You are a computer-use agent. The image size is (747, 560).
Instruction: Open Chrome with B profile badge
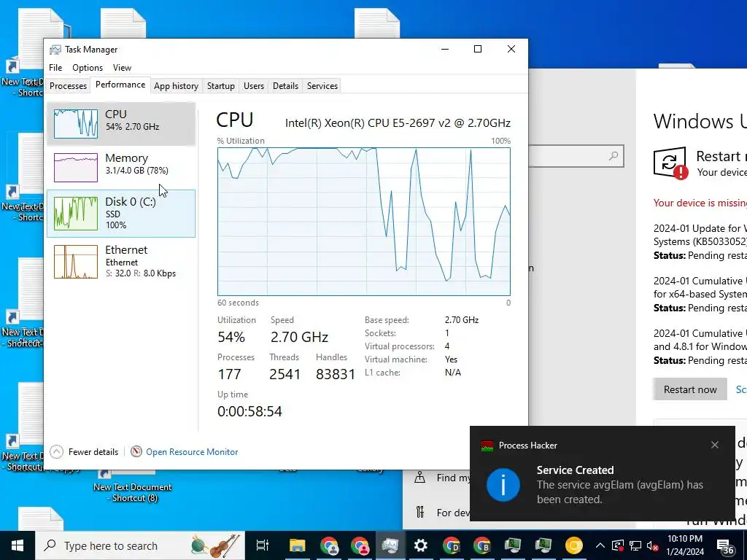[x=481, y=545]
